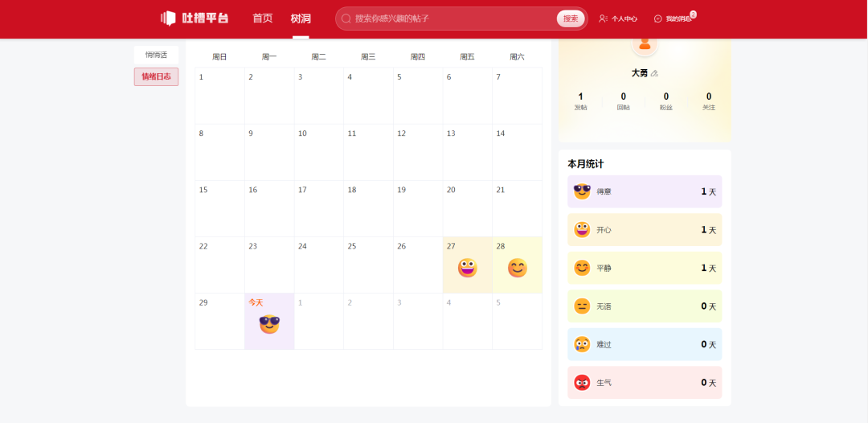Edit nickname pencil icon beside 大勇
The image size is (868, 423).
[x=655, y=73]
